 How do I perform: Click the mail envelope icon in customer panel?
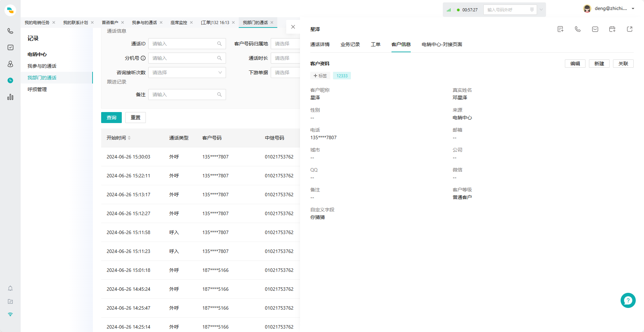(595, 29)
